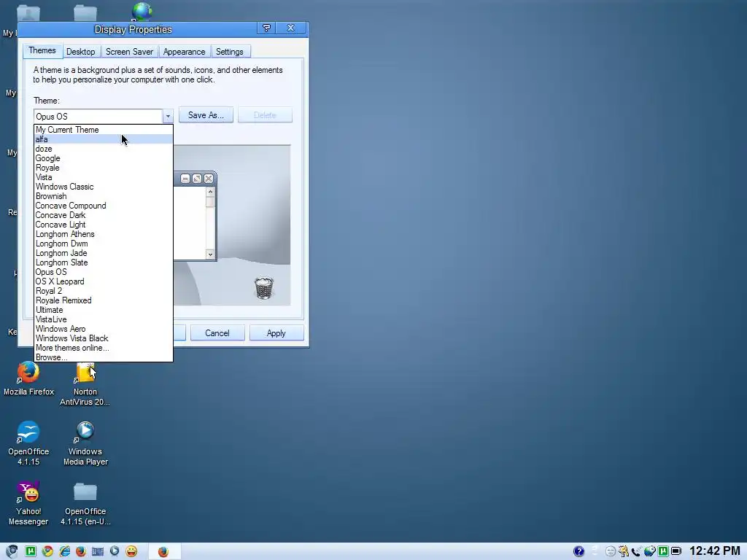This screenshot has width=747, height=560.
Task: Choose the Longhorn Athens theme
Action: click(x=104, y=234)
